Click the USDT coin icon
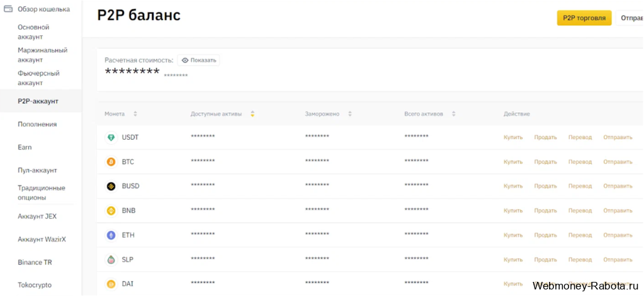 [111, 138]
